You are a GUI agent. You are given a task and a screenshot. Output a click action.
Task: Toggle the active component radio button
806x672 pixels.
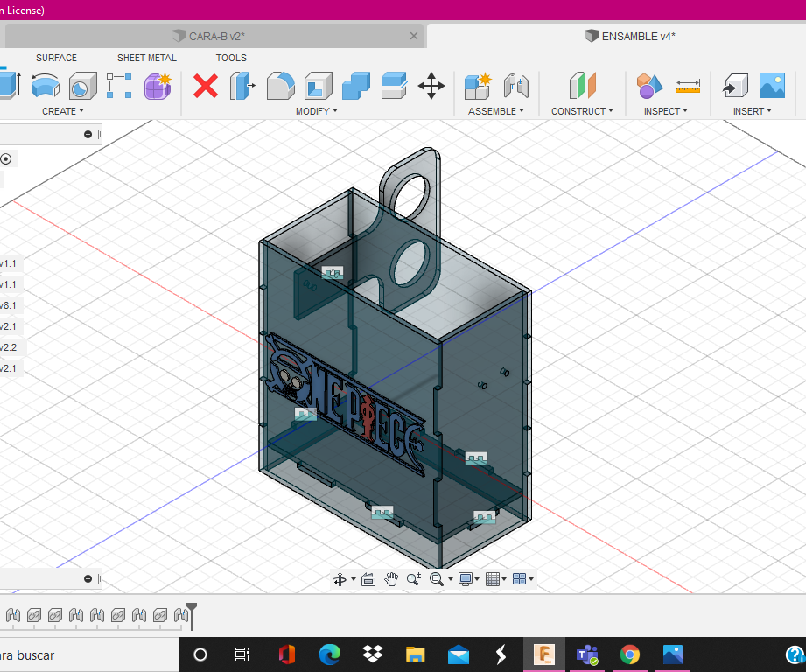click(x=6, y=158)
